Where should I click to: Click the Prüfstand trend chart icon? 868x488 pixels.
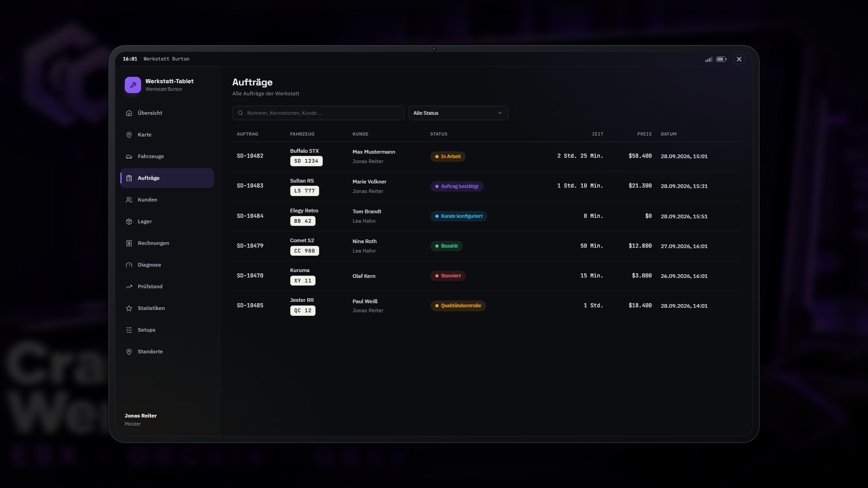[x=129, y=286]
